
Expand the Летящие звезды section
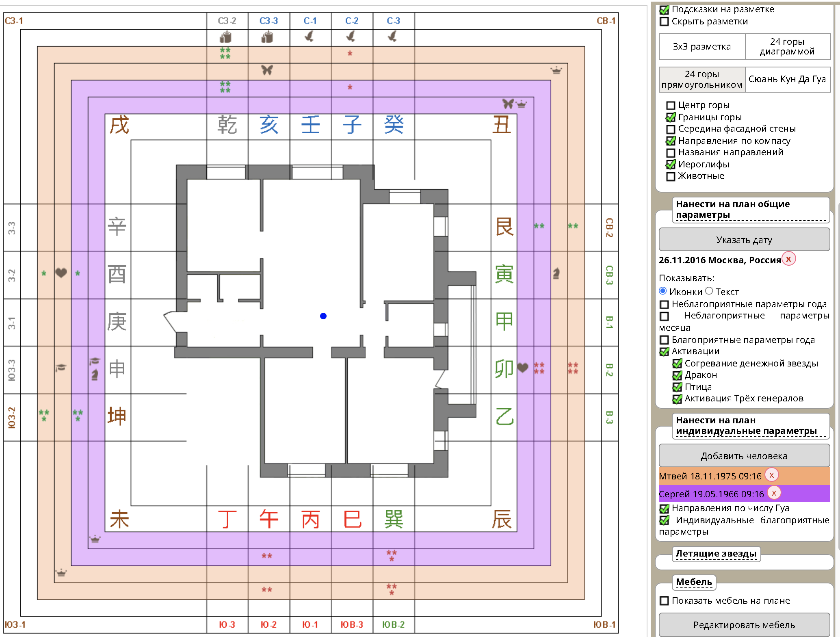click(x=716, y=554)
